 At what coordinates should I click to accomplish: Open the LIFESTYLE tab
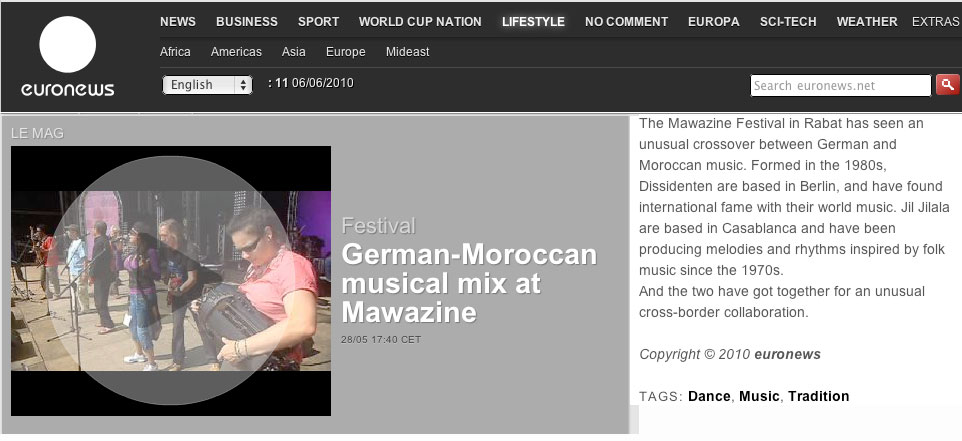(533, 21)
